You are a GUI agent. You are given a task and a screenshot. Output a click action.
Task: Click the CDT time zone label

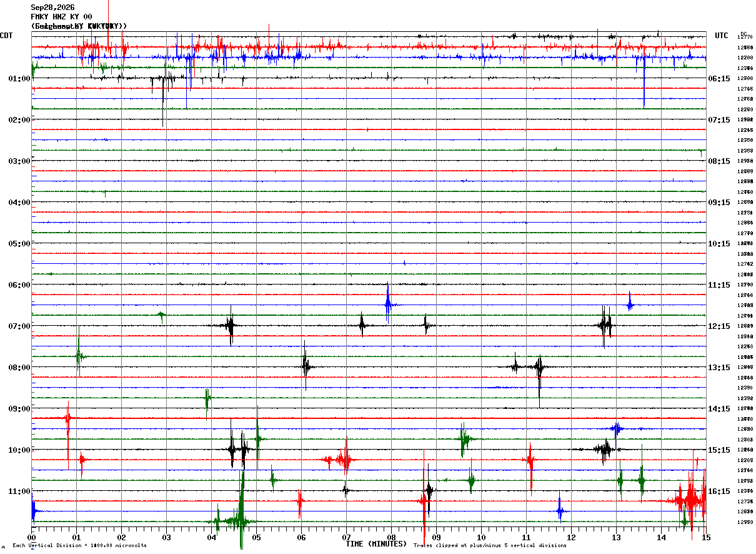tap(6, 36)
